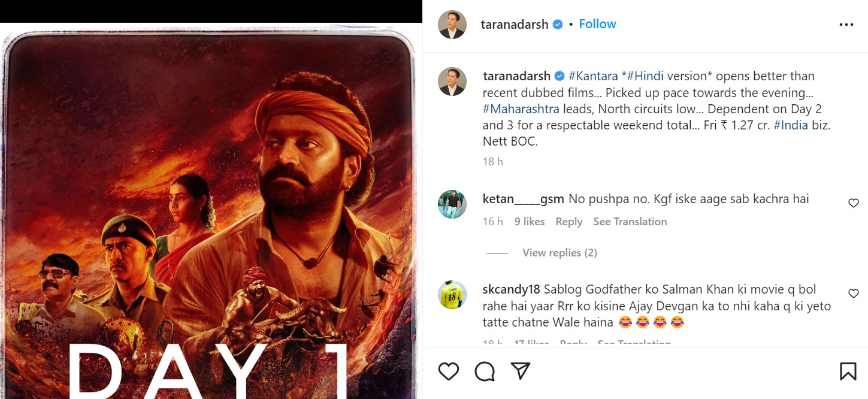
Task: Open skcandy18's profile avatar
Action: pyautogui.click(x=452, y=294)
